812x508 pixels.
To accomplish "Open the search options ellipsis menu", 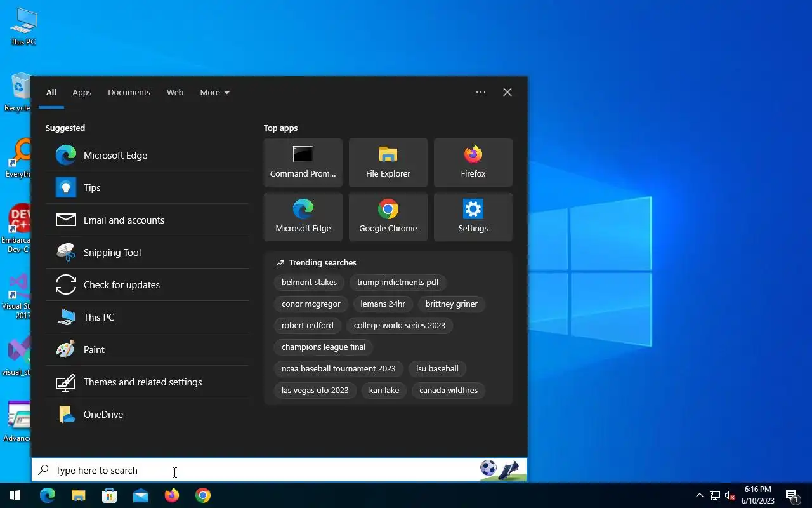I will pyautogui.click(x=481, y=92).
